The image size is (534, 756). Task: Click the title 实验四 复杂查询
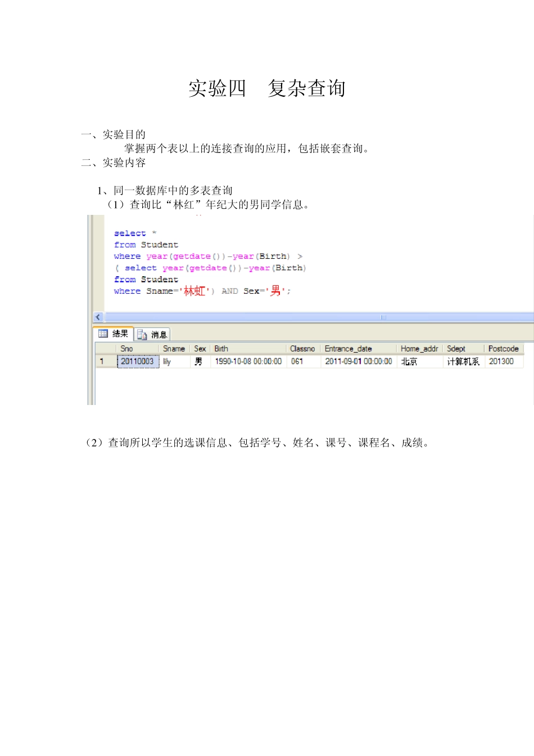267,88
